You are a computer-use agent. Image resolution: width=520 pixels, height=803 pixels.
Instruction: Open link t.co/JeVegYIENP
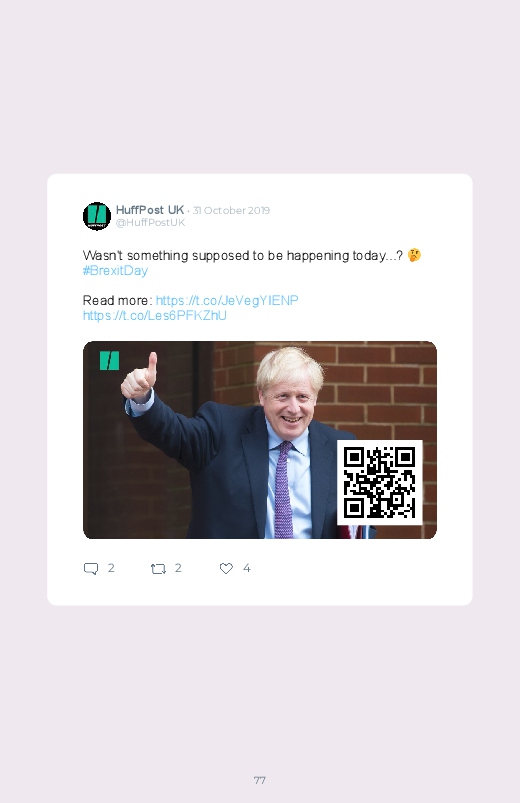coord(227,300)
